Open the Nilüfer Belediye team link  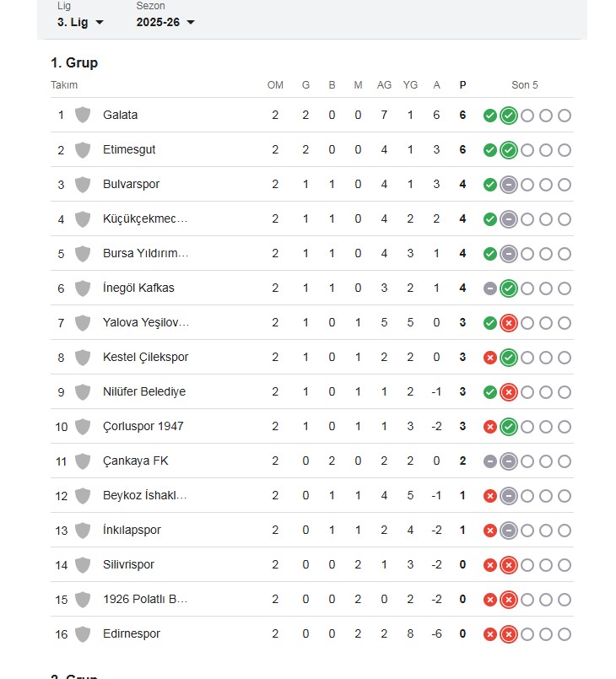144,392
